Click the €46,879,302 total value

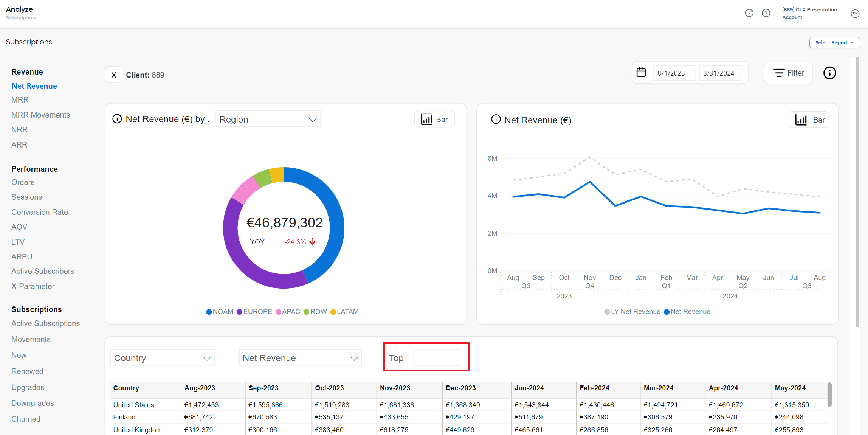284,222
